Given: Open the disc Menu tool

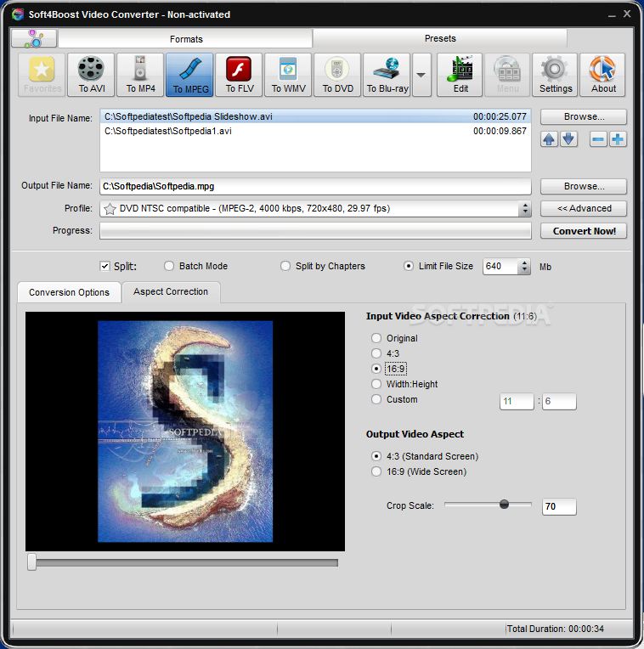Looking at the screenshot, I should 507,75.
